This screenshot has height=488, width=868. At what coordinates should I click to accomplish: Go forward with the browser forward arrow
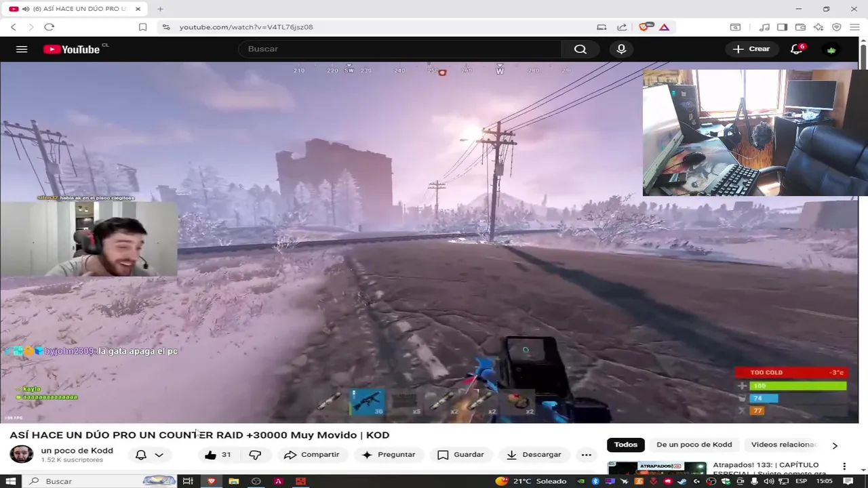pos(31,27)
